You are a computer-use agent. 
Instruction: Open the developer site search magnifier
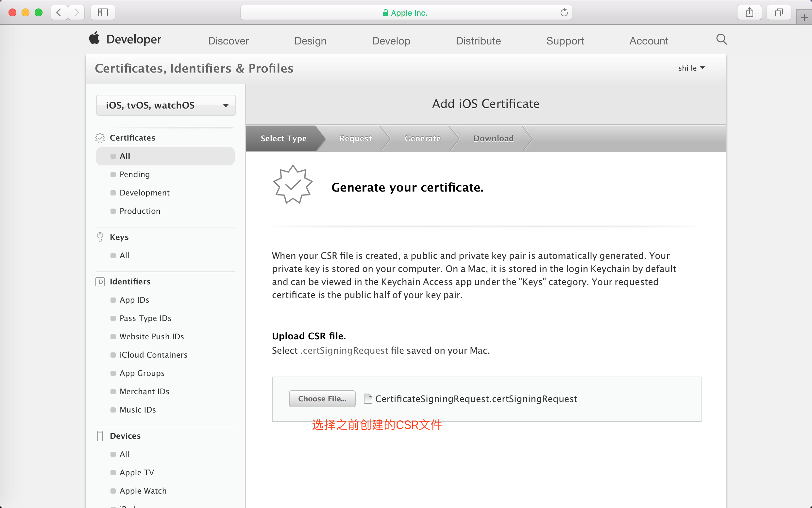(721, 39)
